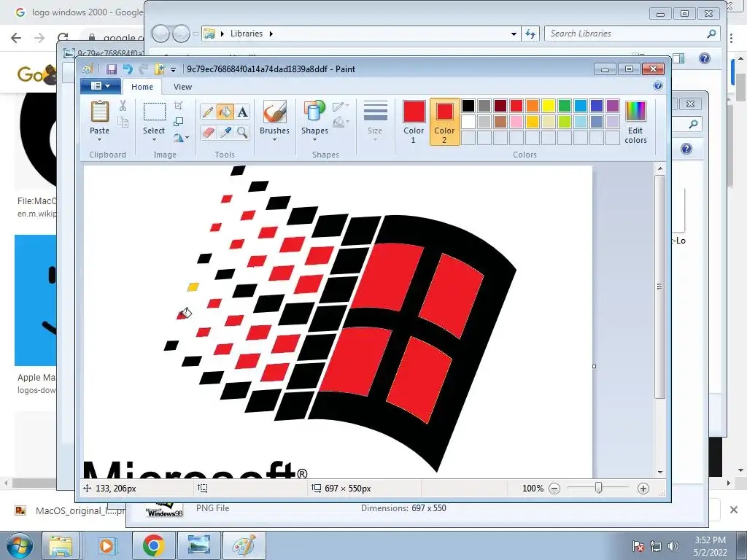
Task: Pick the orange color swatch
Action: [532, 106]
